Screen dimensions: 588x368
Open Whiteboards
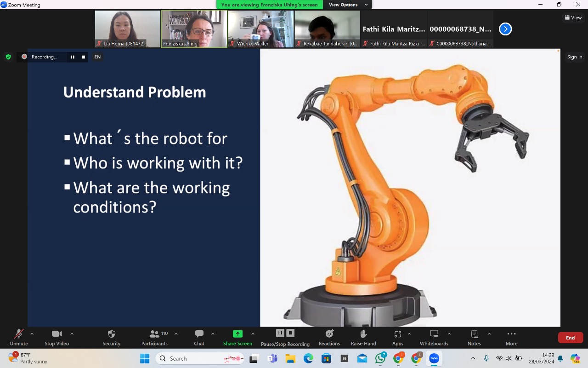pos(434,337)
